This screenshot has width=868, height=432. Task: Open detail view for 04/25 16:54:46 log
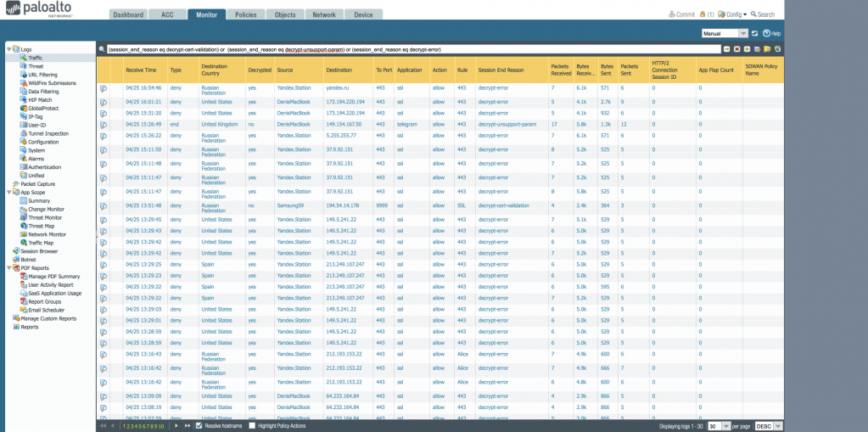(104, 88)
